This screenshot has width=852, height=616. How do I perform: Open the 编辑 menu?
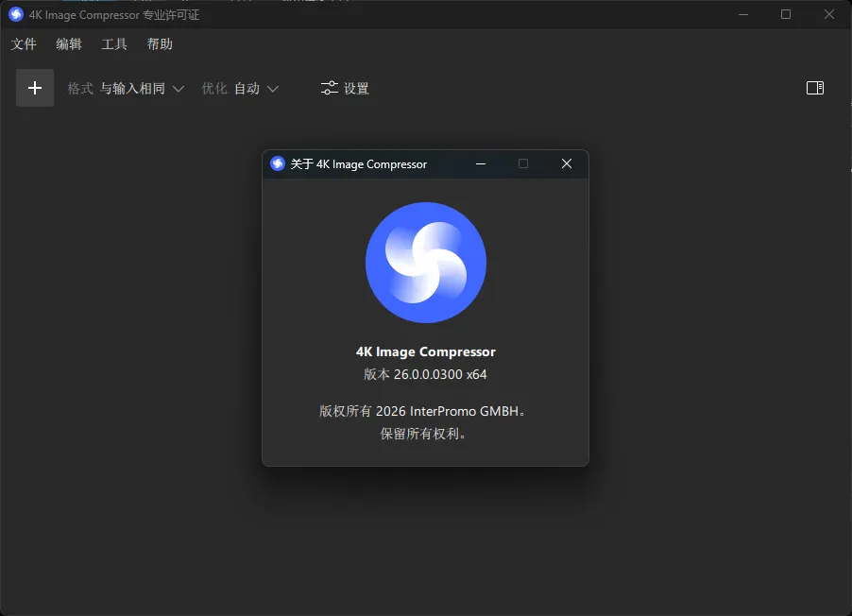pyautogui.click(x=69, y=44)
